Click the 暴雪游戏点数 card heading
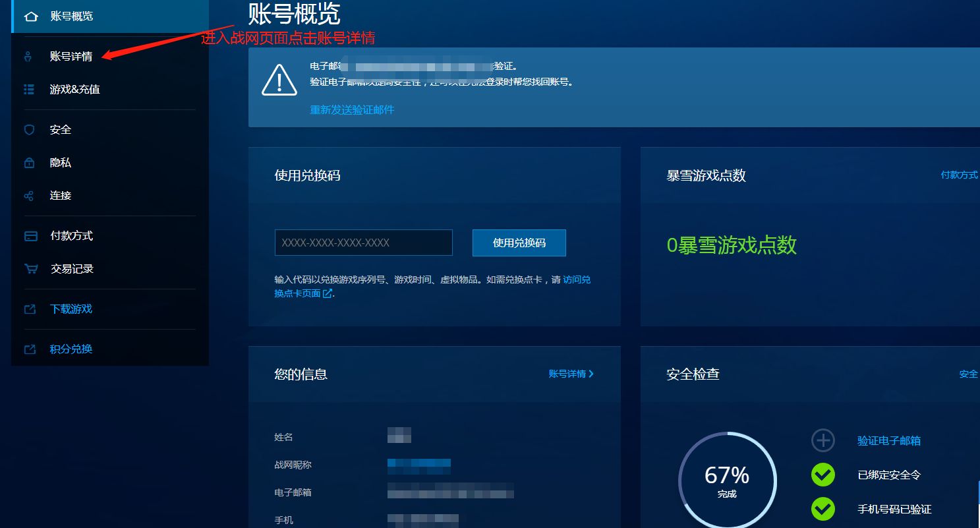The width and height of the screenshot is (980, 528). click(706, 175)
